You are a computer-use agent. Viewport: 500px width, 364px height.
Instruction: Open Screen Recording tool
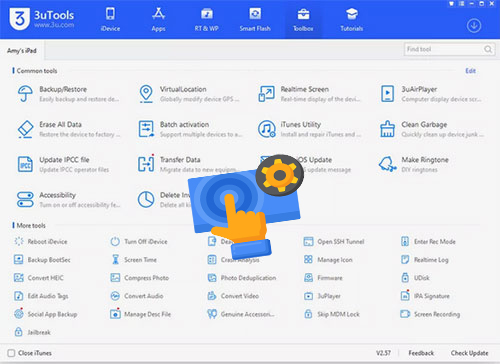[x=430, y=314]
